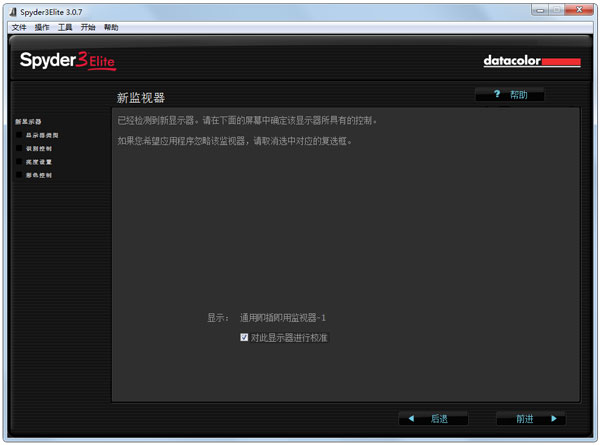Screen dimensions: 600x445
Task: Go to 新显示器 section in sidebar
Action: tap(29, 122)
